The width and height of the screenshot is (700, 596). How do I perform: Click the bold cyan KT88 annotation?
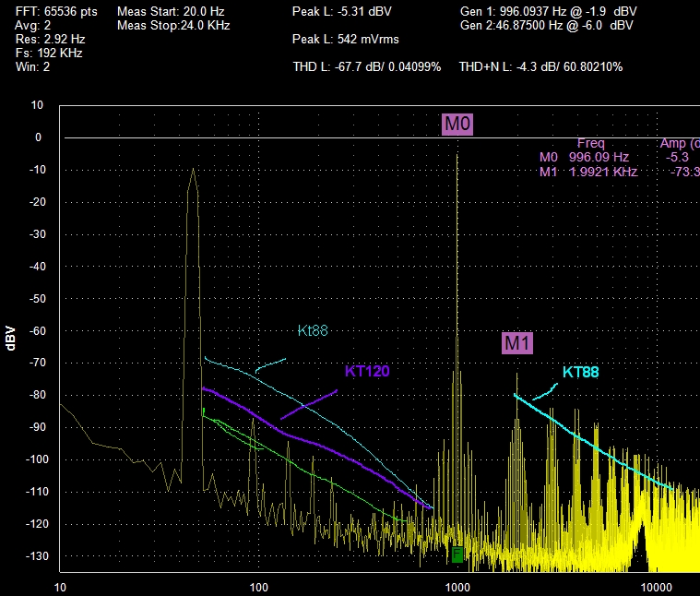[x=580, y=372]
